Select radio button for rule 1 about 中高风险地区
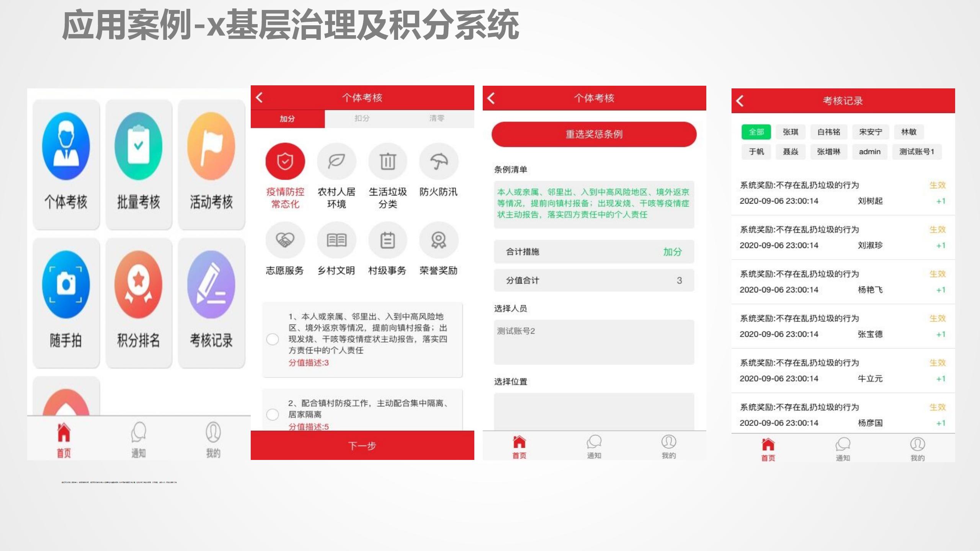This screenshot has width=980, height=551. (273, 339)
